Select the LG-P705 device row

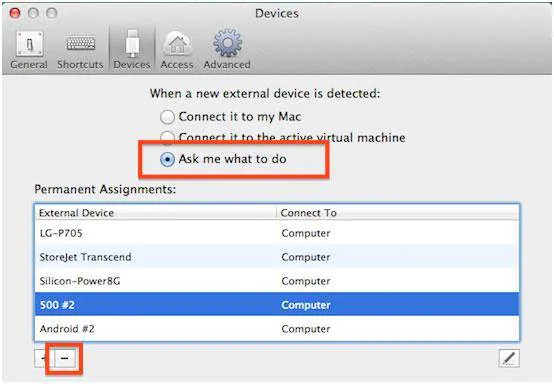click(277, 233)
